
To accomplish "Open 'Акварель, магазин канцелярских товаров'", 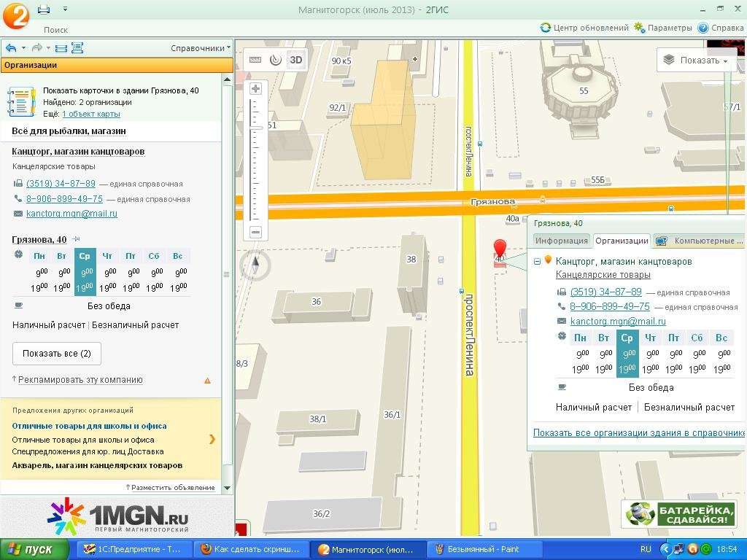I will (97, 465).
